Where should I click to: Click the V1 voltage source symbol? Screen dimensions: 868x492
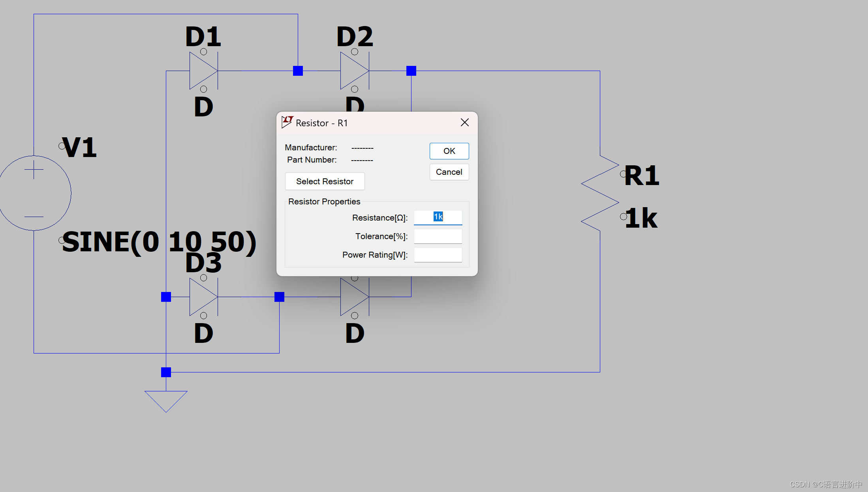34,193
